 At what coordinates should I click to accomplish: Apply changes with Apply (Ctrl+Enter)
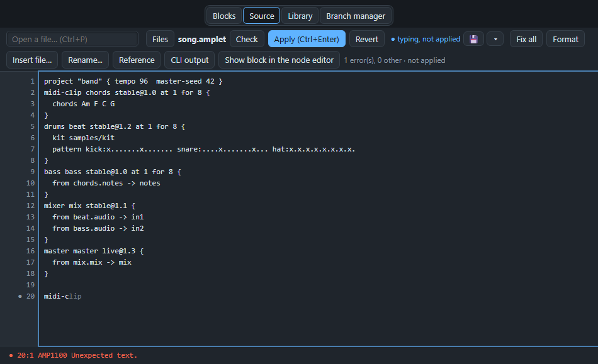point(307,39)
